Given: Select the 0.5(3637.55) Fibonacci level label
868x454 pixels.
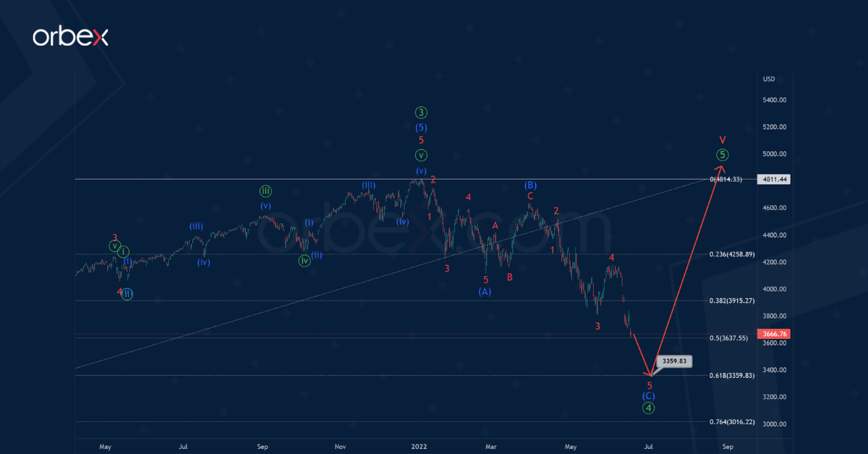Looking at the screenshot, I should 730,337.
